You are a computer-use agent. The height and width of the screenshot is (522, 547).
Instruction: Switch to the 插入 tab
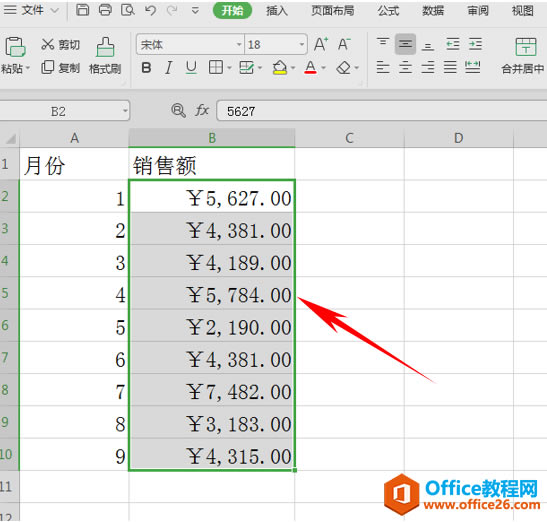click(277, 11)
